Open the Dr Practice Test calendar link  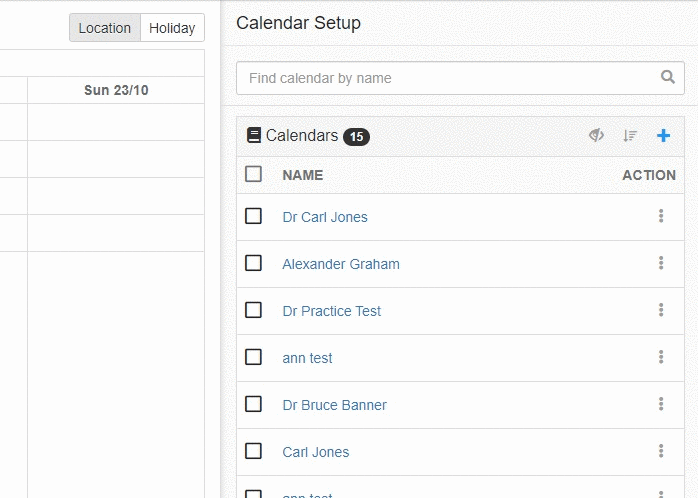pos(332,311)
